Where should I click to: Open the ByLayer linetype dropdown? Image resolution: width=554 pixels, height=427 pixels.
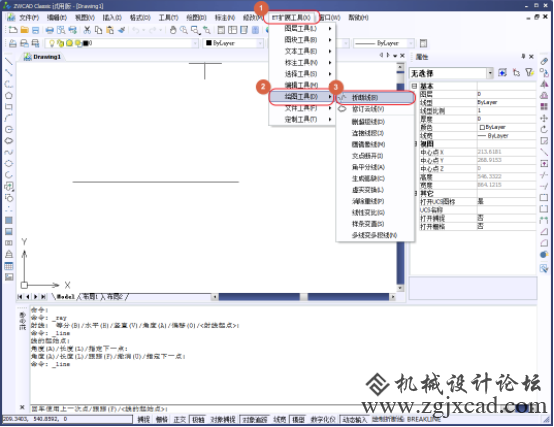point(411,43)
